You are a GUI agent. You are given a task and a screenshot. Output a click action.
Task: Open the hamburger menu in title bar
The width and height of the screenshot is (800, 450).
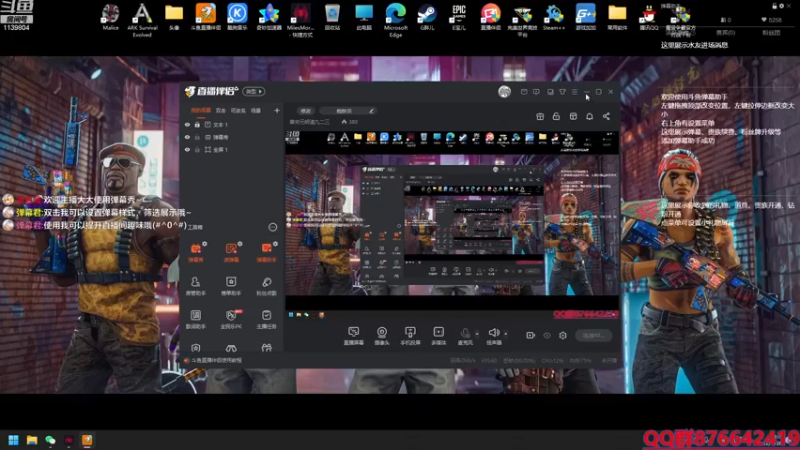[574, 92]
